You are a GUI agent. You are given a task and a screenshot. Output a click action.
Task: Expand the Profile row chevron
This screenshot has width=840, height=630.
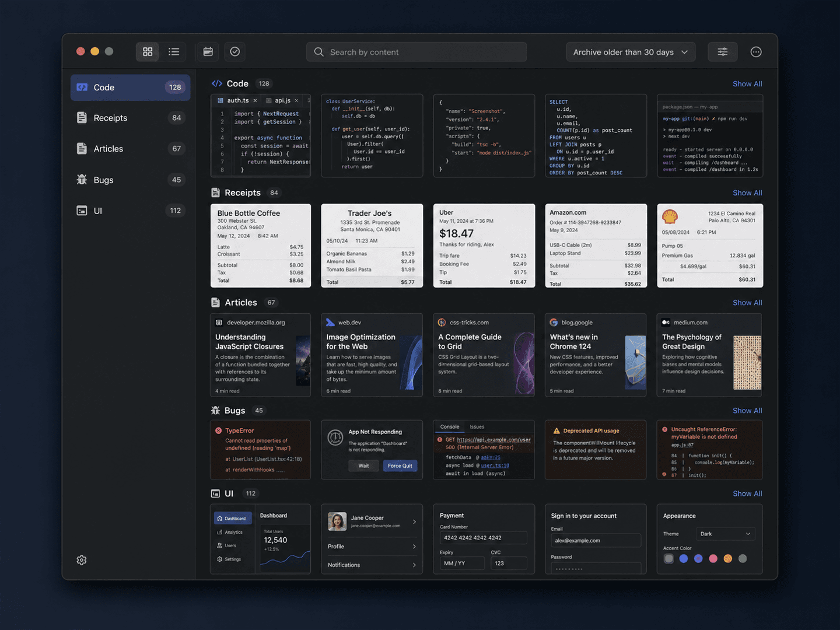click(414, 547)
